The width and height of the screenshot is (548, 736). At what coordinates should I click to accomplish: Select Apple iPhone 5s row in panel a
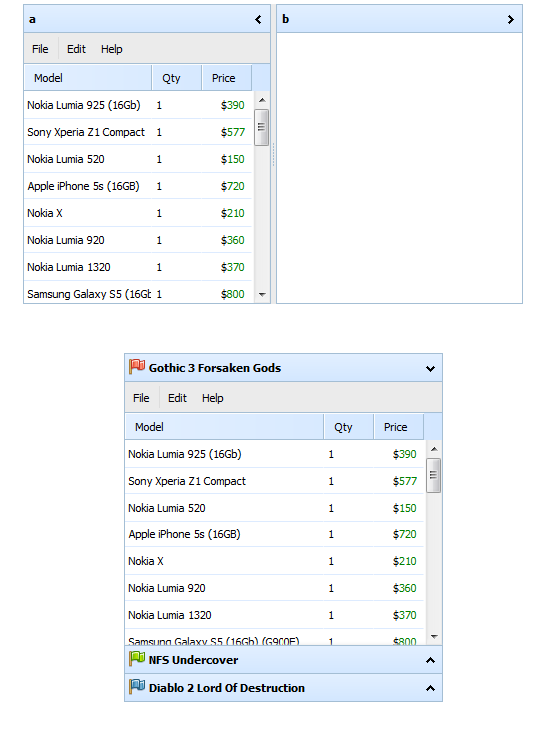pyautogui.click(x=138, y=186)
